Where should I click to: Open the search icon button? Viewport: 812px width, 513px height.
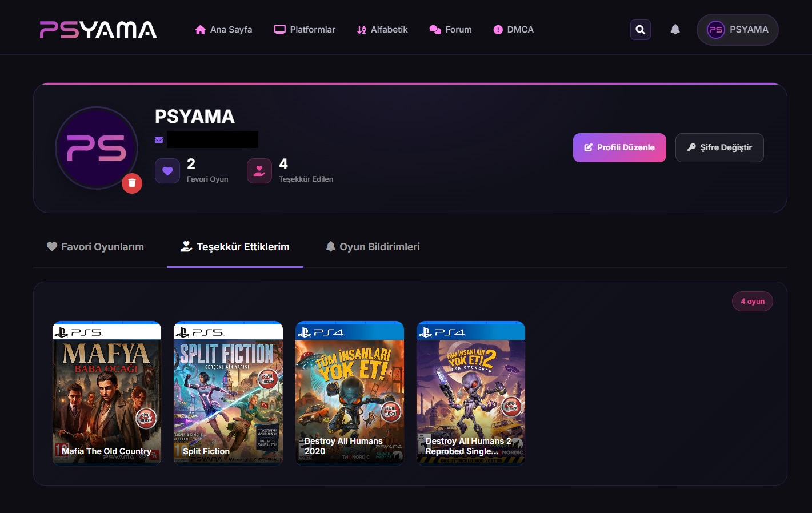pyautogui.click(x=641, y=30)
